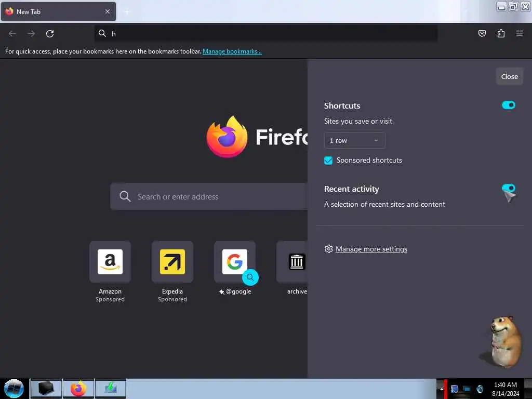Open the Firefox taskbar icon
Screen dimensions: 532x399
tap(78, 389)
